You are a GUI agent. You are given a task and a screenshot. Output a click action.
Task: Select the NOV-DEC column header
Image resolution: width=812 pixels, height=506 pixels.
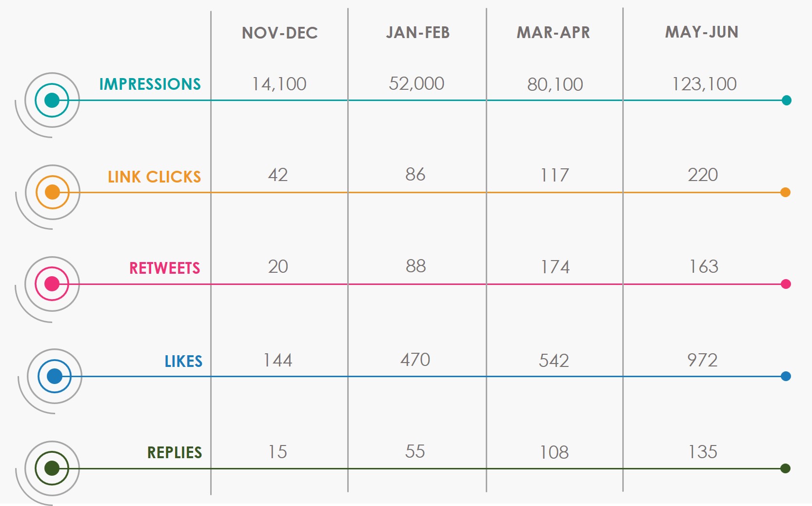[x=279, y=33]
